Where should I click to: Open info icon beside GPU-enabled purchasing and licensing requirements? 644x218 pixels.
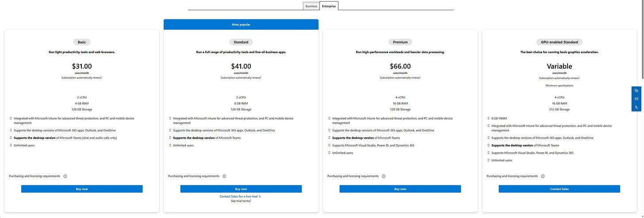[x=543, y=176]
